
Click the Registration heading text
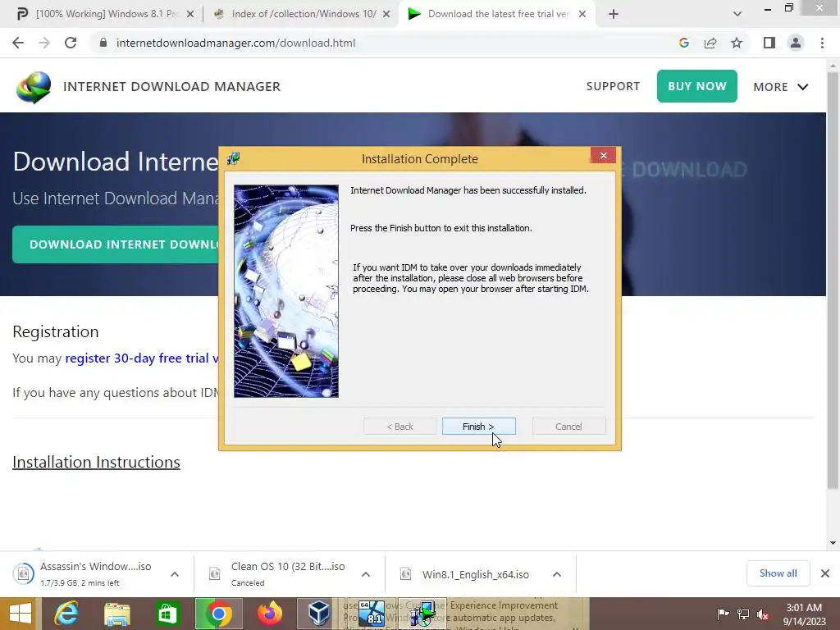click(56, 331)
